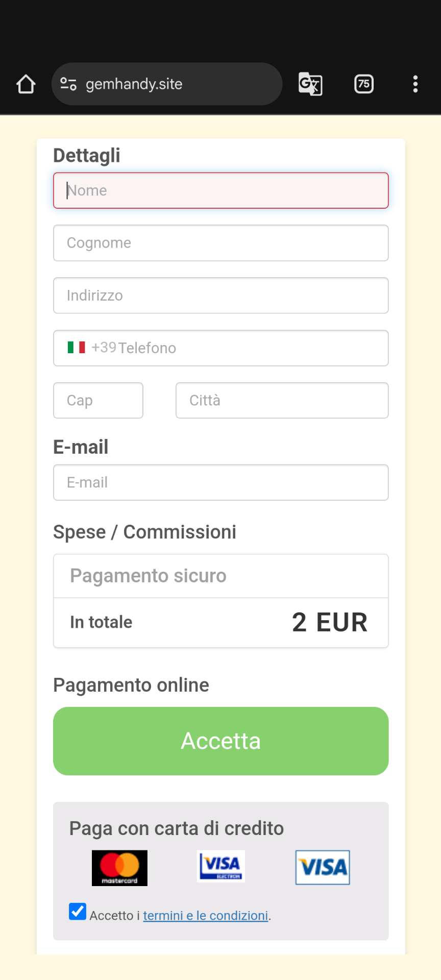Image resolution: width=441 pixels, height=980 pixels.
Task: Open the three-dot browser menu
Action: point(415,84)
